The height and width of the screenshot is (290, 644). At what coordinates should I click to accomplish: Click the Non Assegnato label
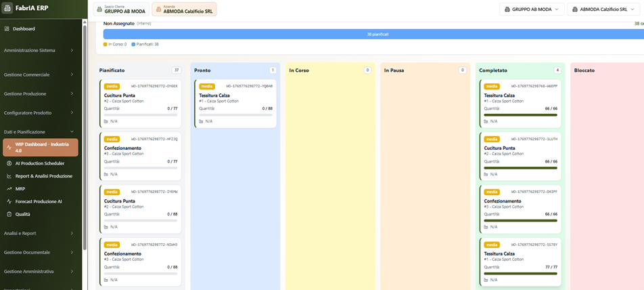click(118, 24)
